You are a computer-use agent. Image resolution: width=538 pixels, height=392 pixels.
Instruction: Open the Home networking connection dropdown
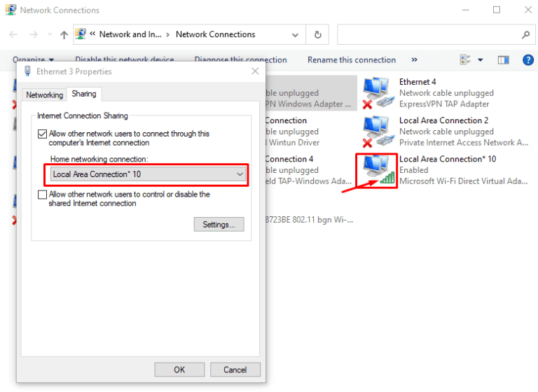point(148,174)
